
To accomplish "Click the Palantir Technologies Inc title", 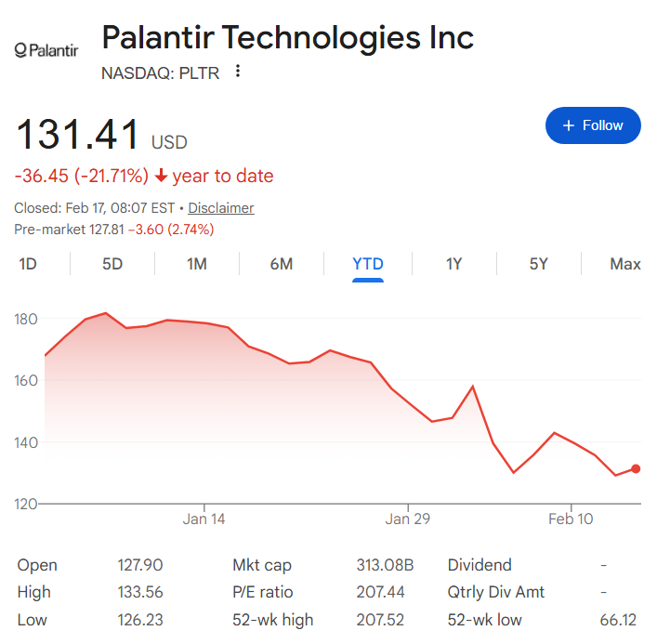I will click(x=287, y=38).
